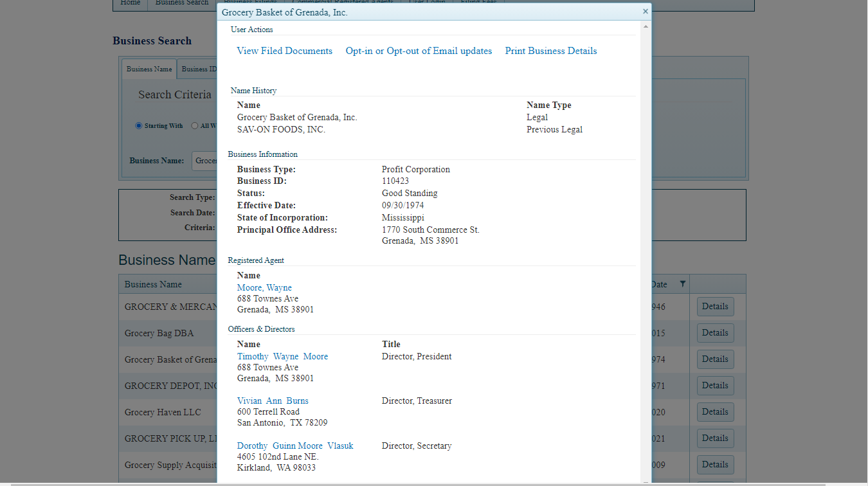This screenshot has height=486, width=868.
Task: Click previous name SAV-ON FOODS, INC.
Action: [281, 129]
